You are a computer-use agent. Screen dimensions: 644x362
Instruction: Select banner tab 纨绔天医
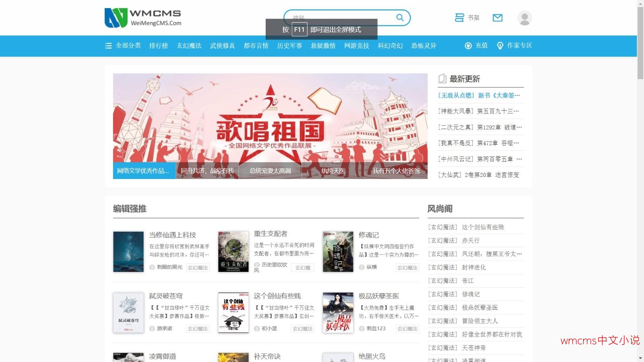click(x=333, y=171)
